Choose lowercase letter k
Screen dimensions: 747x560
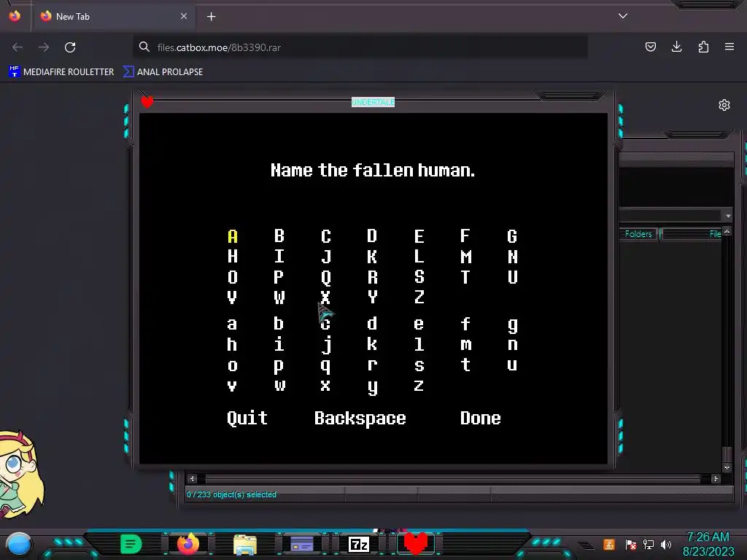click(372, 344)
